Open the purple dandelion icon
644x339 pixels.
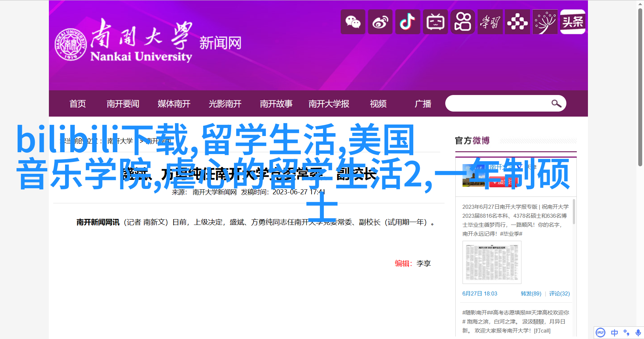(x=545, y=22)
